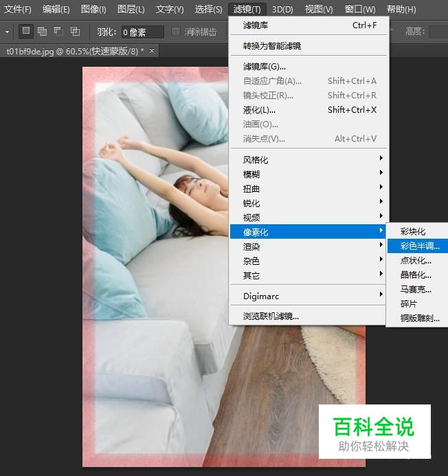448x476 pixels.
Task: Expand the 视频 submenu
Action: click(309, 217)
